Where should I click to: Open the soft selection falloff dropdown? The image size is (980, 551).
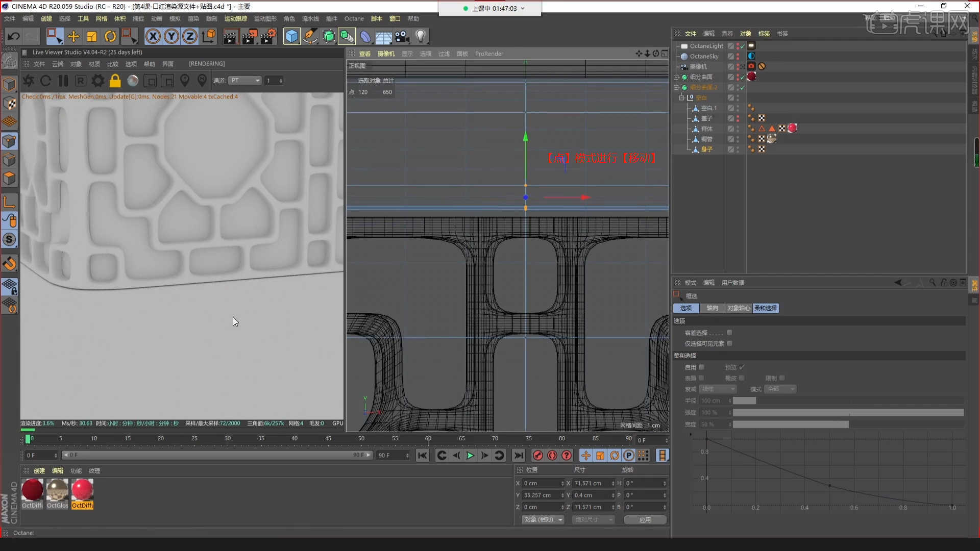pos(718,389)
